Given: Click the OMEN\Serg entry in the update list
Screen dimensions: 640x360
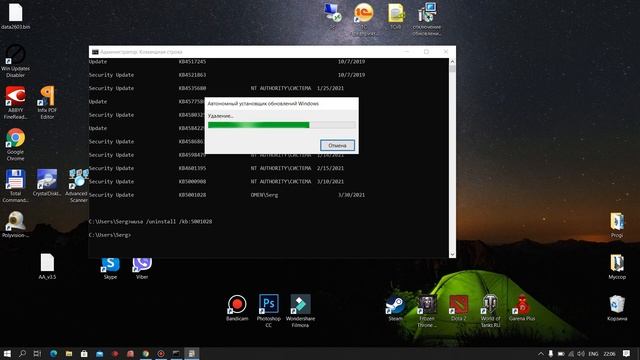Looking at the screenshot, I should click(264, 195).
